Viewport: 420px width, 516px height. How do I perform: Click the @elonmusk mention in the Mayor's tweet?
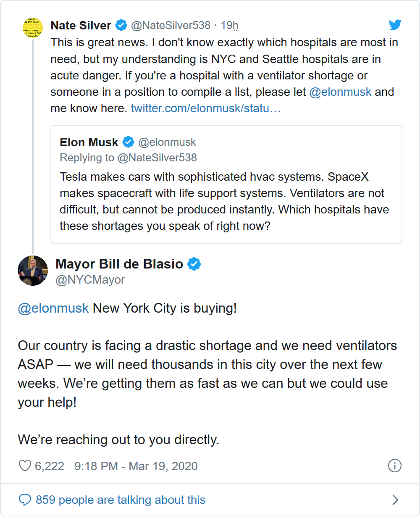click(53, 308)
